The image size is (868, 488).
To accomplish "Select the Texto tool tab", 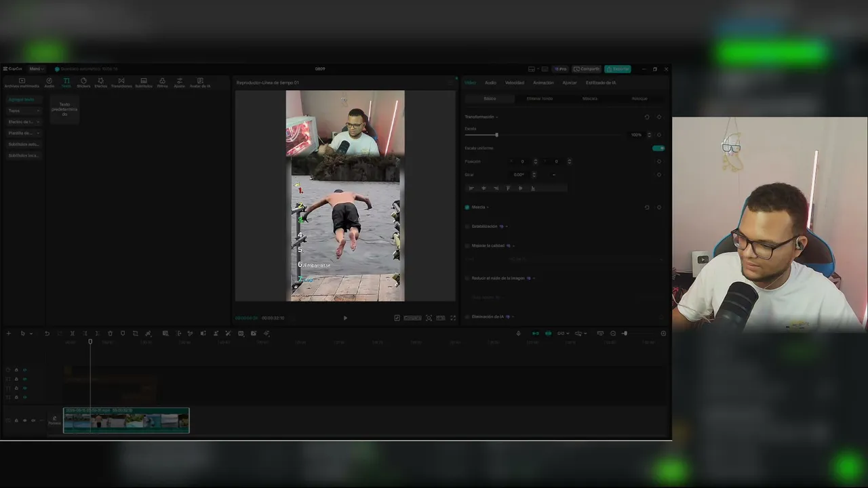I will tap(66, 83).
